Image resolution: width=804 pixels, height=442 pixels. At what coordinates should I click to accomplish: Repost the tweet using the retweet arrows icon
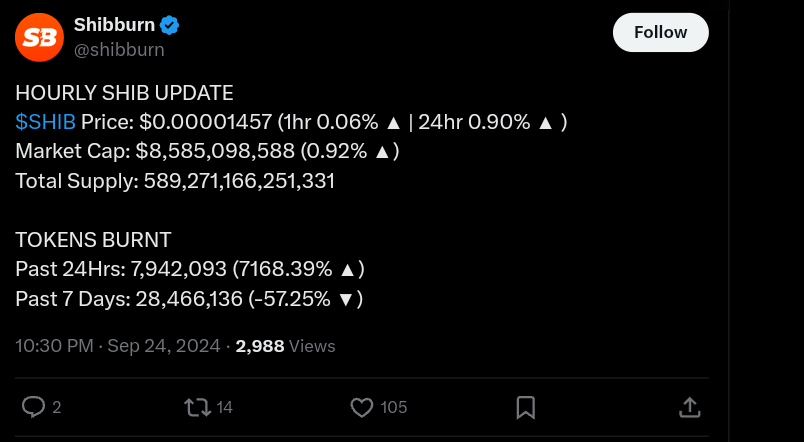coord(197,407)
